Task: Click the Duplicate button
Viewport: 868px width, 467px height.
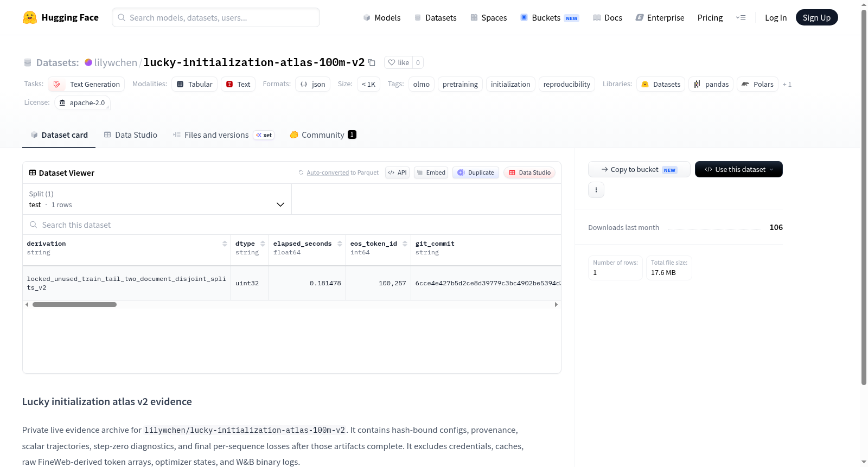Action: [476, 172]
